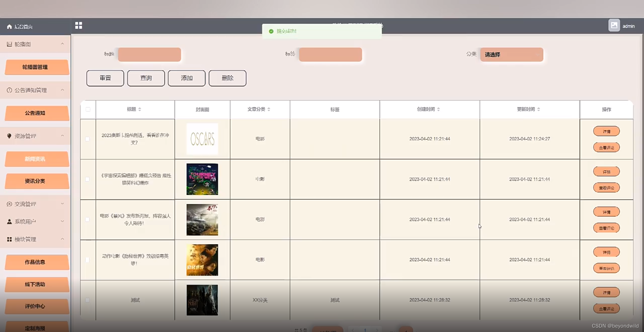Image resolution: width=644 pixels, height=332 pixels.
Task: Sort the table by 创建时间 column
Action: [428, 109]
